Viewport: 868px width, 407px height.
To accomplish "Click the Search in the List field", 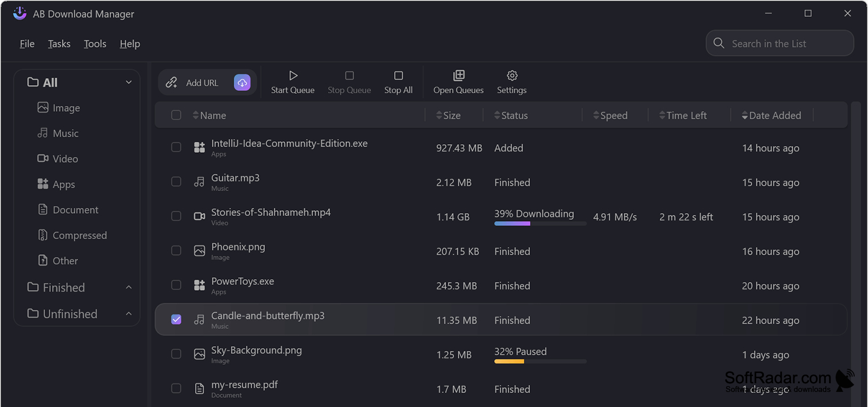I will pos(779,43).
